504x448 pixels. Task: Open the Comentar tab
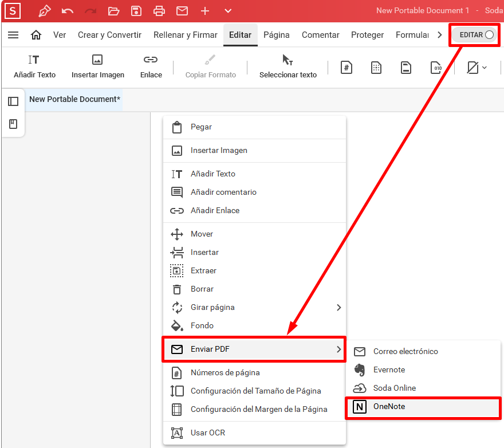coord(321,35)
